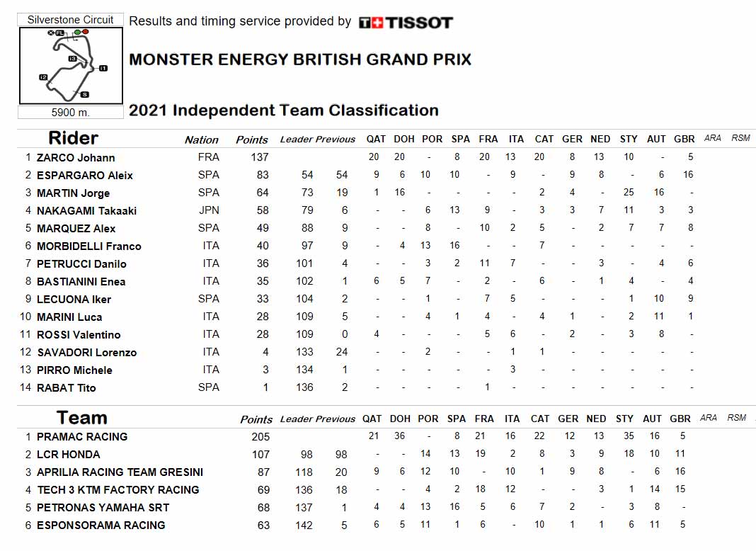
Task: Click the I2 sector marker on map
Action: point(43,77)
